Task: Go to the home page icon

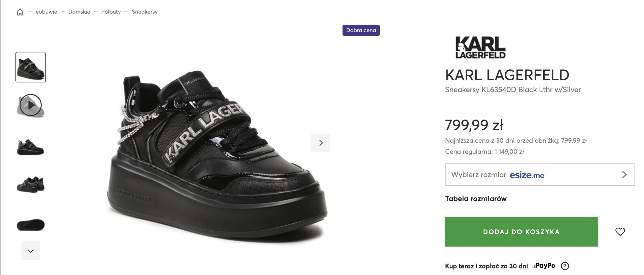Action: pyautogui.click(x=20, y=12)
